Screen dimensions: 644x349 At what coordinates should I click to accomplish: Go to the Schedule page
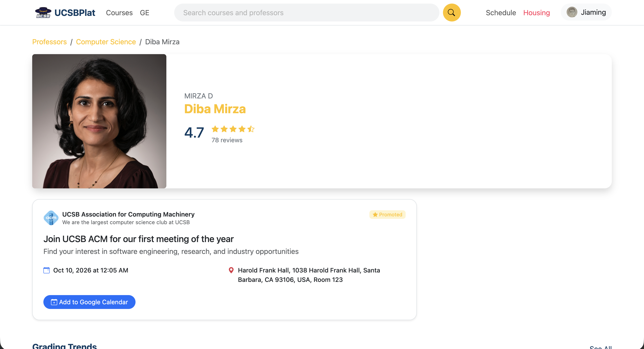[500, 13]
